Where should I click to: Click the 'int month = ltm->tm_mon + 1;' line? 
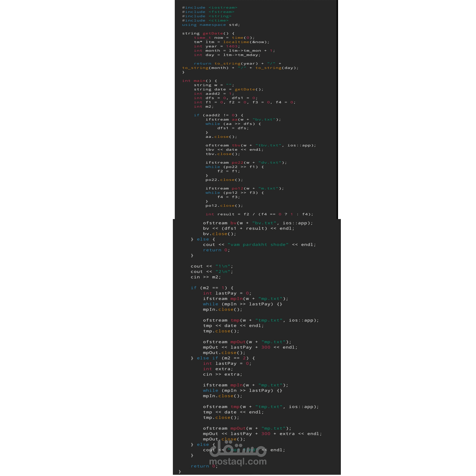(x=234, y=51)
